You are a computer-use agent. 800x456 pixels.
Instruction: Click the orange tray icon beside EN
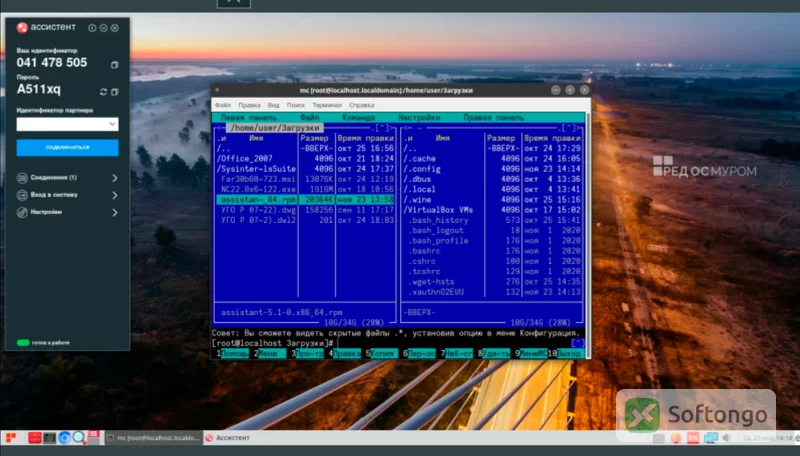676,438
